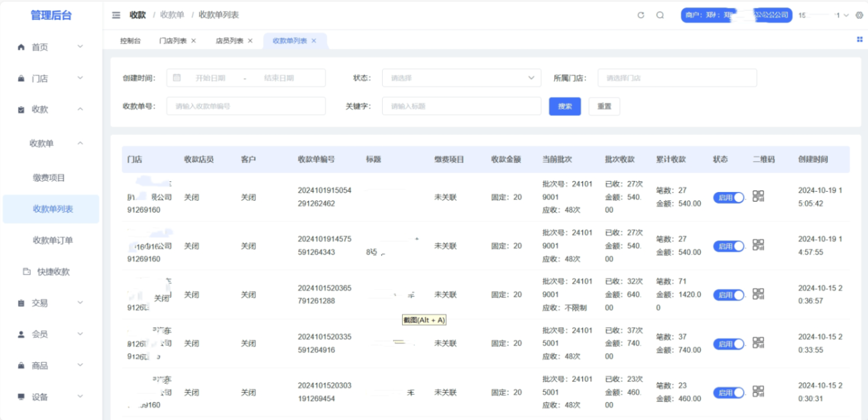Click the calendar icon in 创建时间 field
The image size is (868, 420).
coord(177,78)
